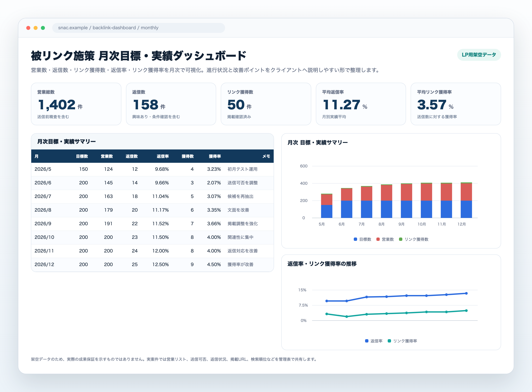Screen dimensions: 532x392
Task: Click the 返信率・リンク獲得率の推移 chart title
Action: pos(322,264)
